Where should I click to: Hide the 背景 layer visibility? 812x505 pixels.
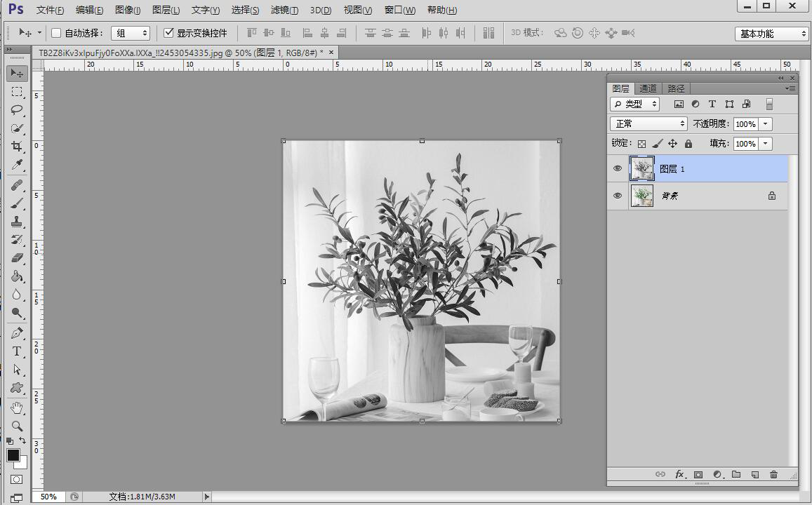[x=618, y=196]
